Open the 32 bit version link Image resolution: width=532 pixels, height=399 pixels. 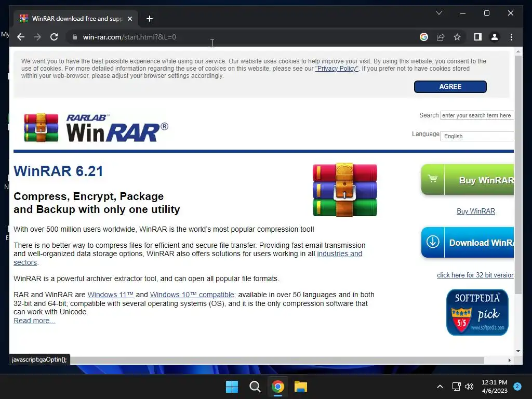[x=475, y=275]
